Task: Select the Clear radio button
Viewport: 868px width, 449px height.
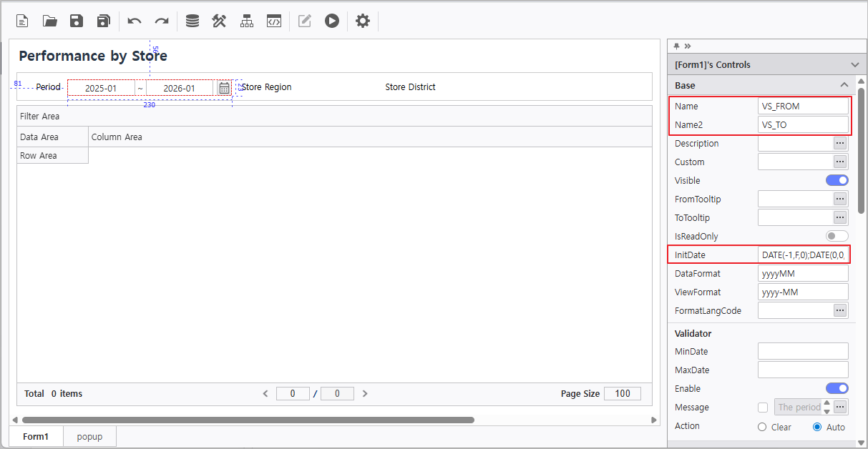Action: point(762,427)
